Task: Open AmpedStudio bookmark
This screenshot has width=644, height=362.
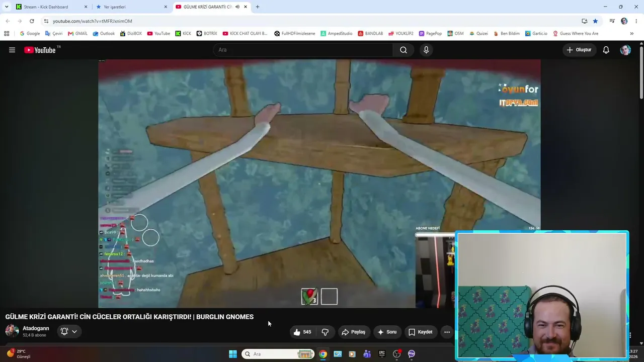Action: coord(337,34)
